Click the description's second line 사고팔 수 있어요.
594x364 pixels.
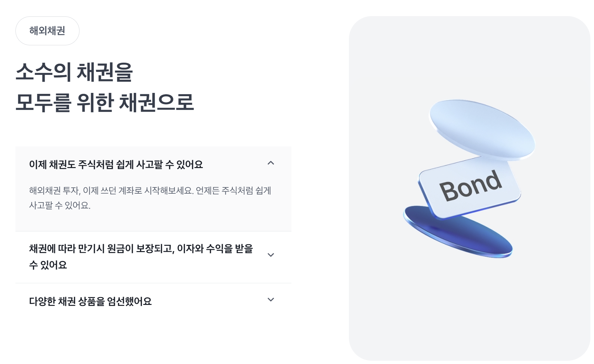pyautogui.click(x=59, y=205)
